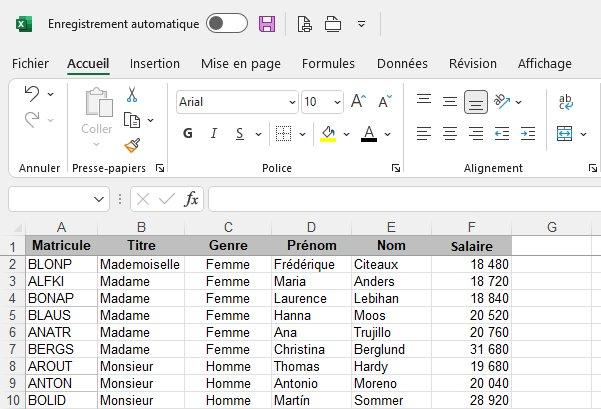This screenshot has width=601, height=409.
Task: Expand fill color dropdown arrow
Action: pos(346,134)
